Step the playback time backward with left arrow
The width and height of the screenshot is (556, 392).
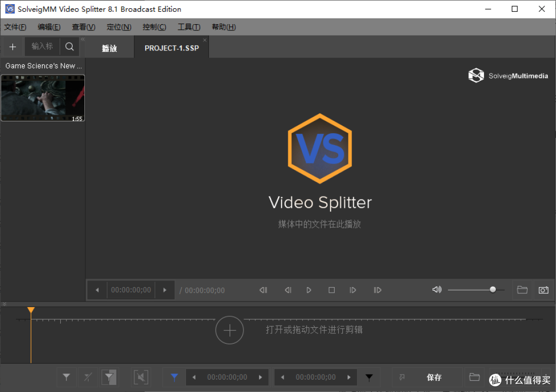[x=97, y=290]
